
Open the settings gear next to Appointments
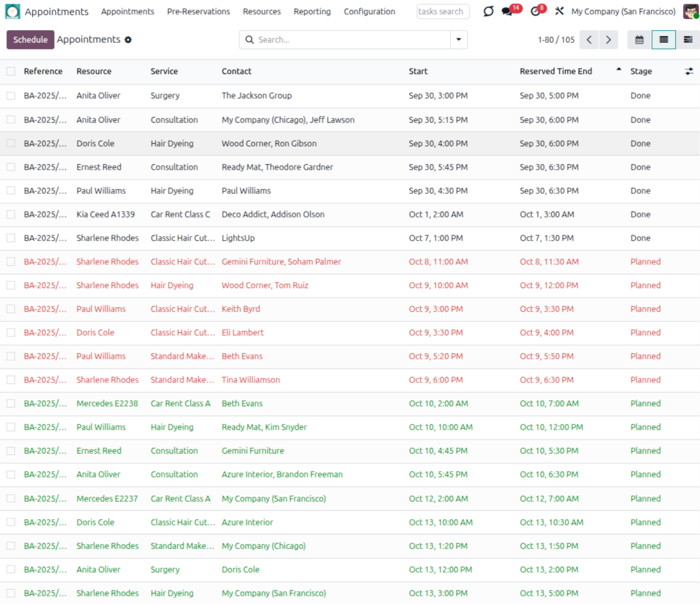click(128, 40)
